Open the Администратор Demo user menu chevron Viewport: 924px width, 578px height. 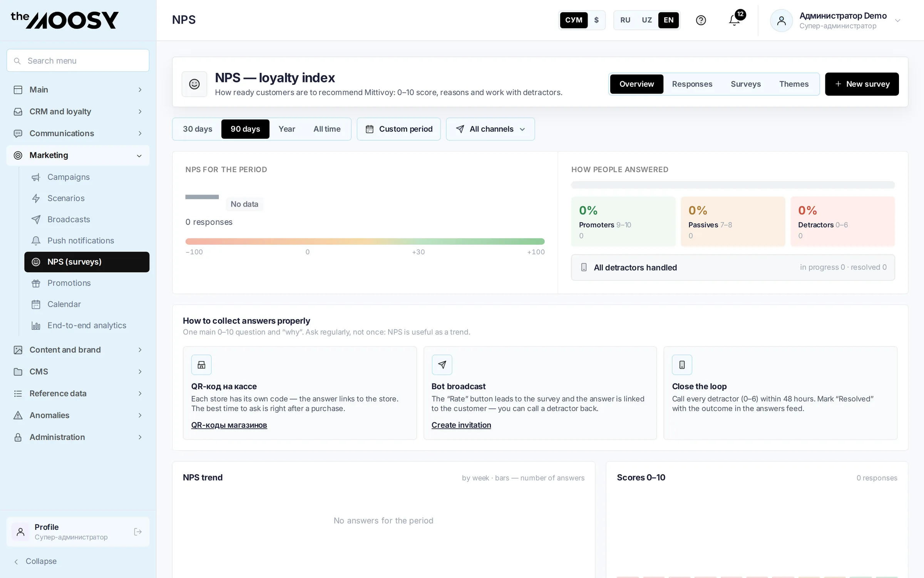tap(897, 21)
